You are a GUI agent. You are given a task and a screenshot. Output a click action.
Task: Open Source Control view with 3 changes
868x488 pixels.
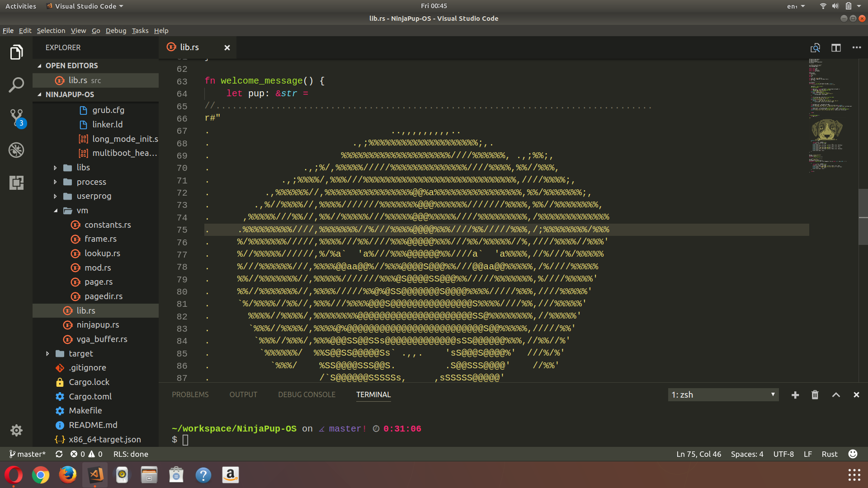pos(16,117)
